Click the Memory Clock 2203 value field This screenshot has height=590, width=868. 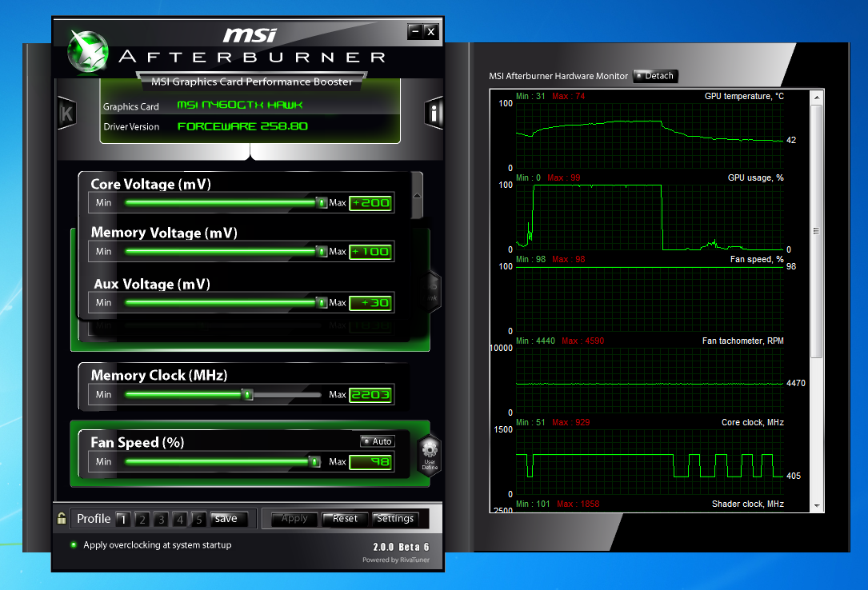371,395
